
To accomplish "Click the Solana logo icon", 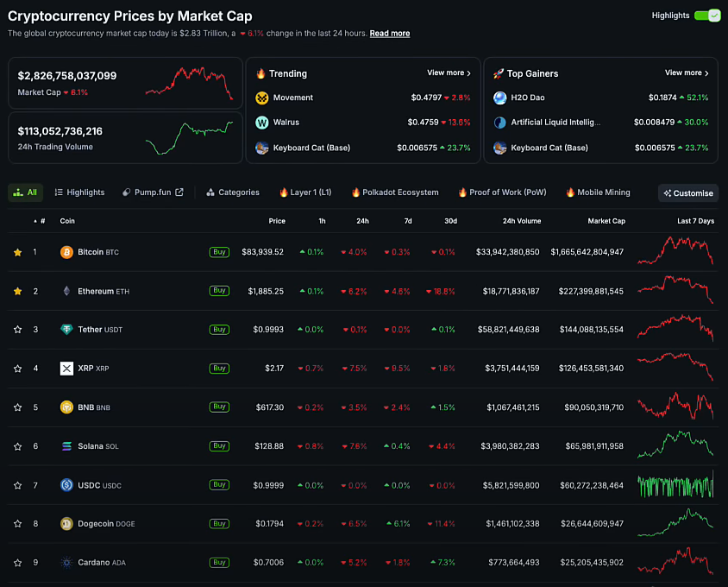I will point(66,446).
